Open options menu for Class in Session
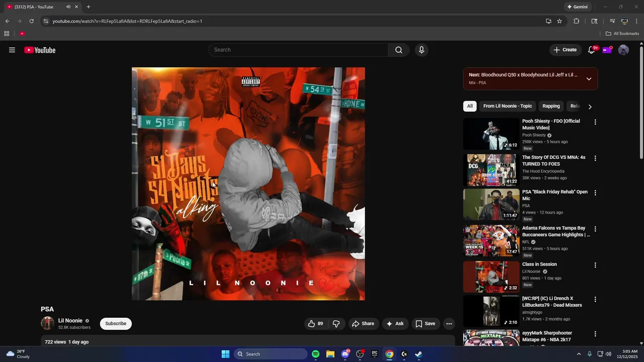Screen dimensions: 644x362 click(595, 265)
